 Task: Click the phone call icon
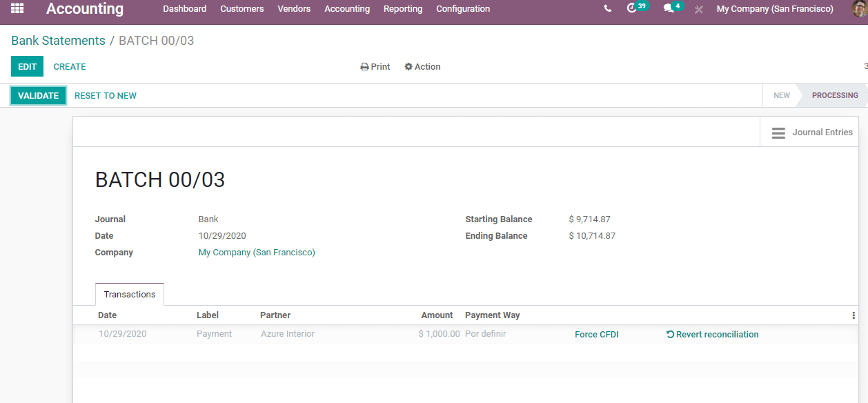[607, 9]
